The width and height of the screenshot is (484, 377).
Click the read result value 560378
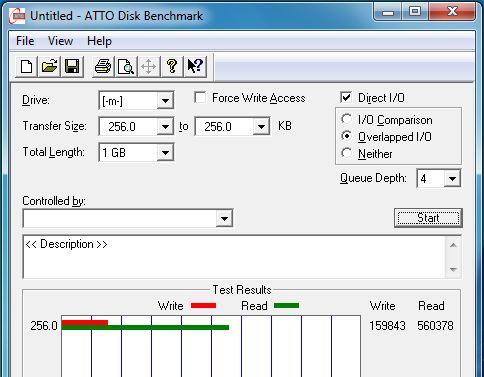[x=435, y=326]
